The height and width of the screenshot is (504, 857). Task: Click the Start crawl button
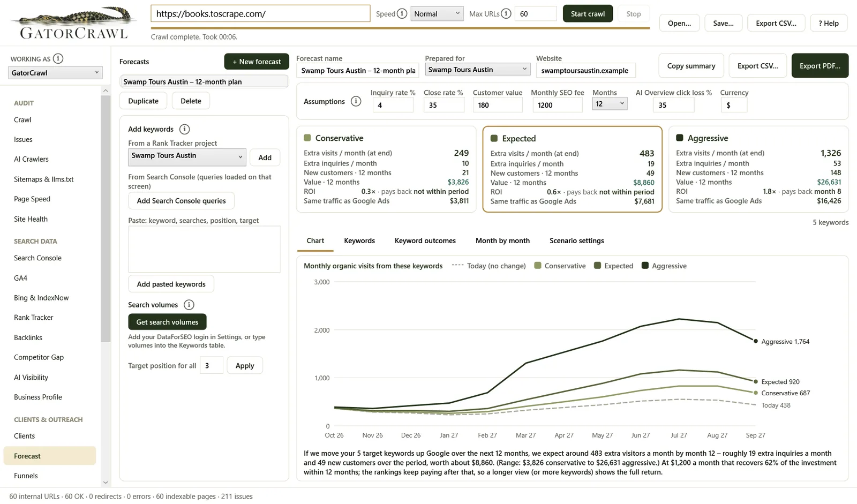point(588,14)
